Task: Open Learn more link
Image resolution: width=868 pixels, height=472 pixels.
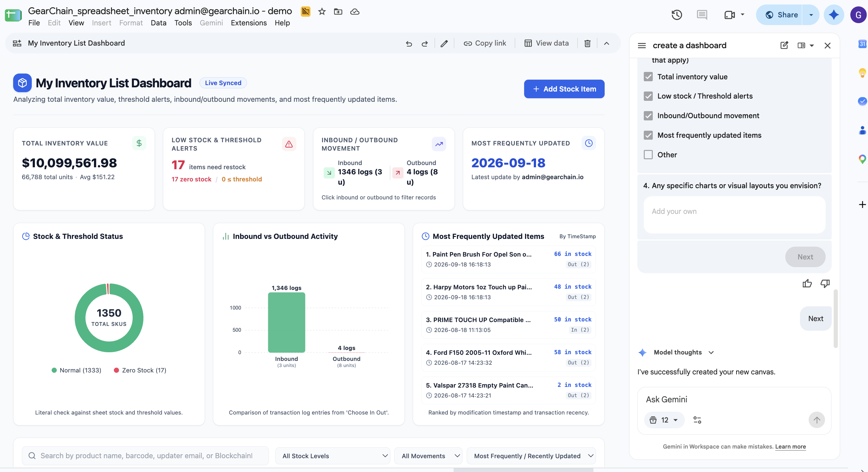Action: coord(790,447)
